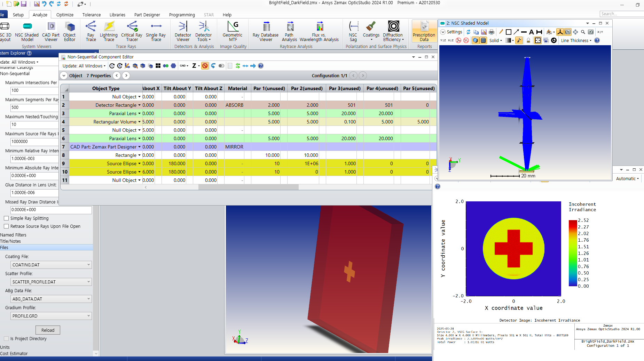644x361 pixels.
Task: Run a Ray Trace
Action: click(91, 32)
